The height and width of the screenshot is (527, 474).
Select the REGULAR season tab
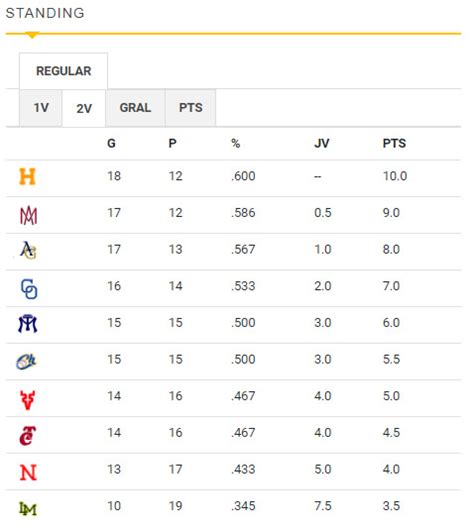(x=64, y=71)
